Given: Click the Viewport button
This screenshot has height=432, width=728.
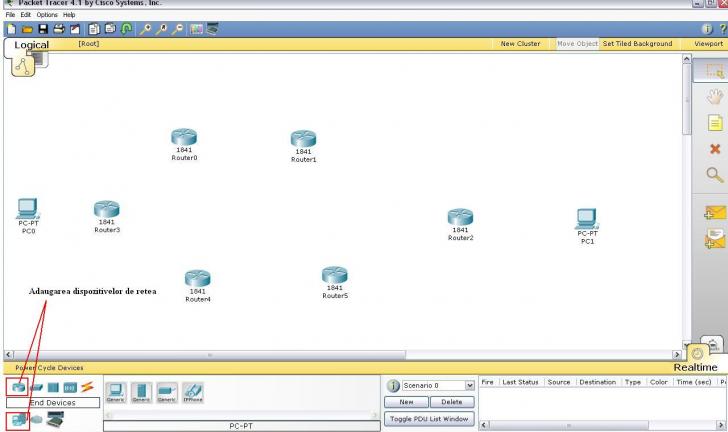Looking at the screenshot, I should pos(708,44).
